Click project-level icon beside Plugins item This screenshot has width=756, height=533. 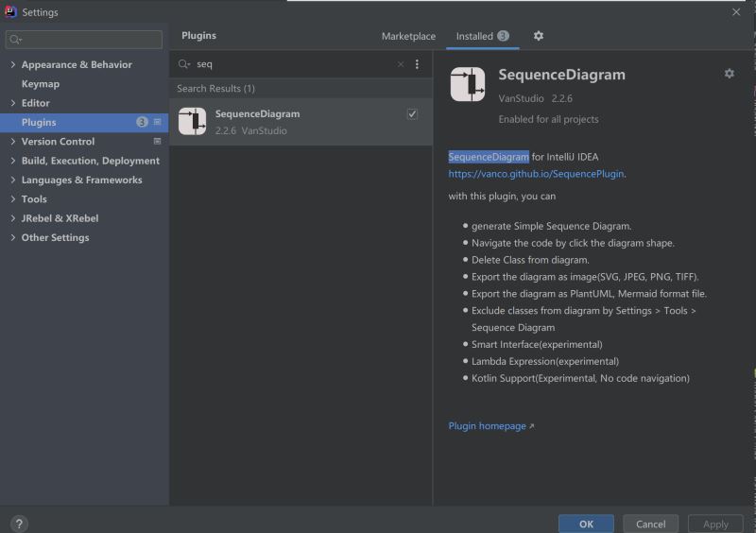pyautogui.click(x=157, y=122)
